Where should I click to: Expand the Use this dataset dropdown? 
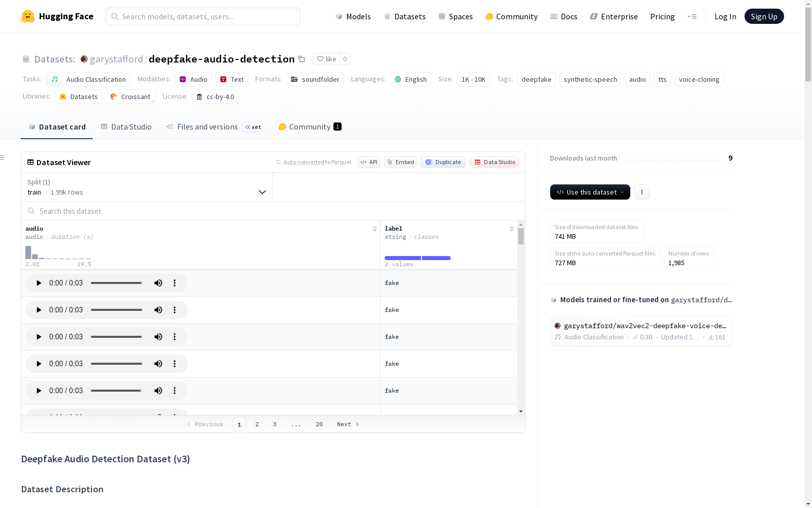[x=590, y=192]
